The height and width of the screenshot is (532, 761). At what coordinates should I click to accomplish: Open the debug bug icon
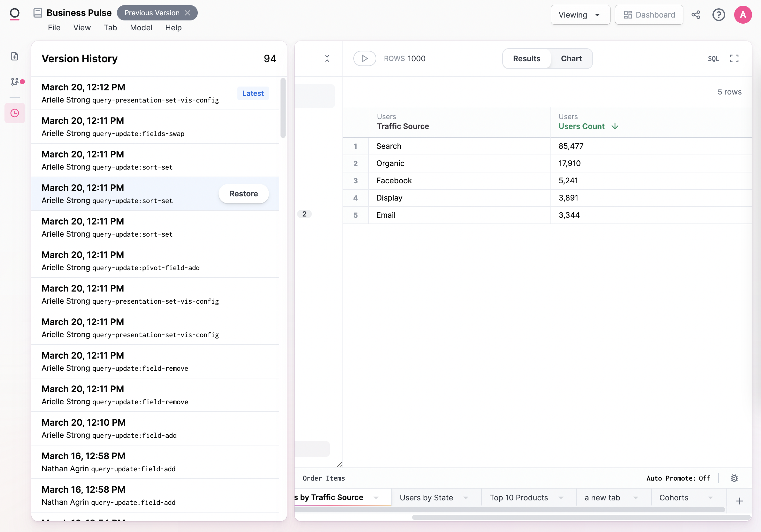coord(734,478)
